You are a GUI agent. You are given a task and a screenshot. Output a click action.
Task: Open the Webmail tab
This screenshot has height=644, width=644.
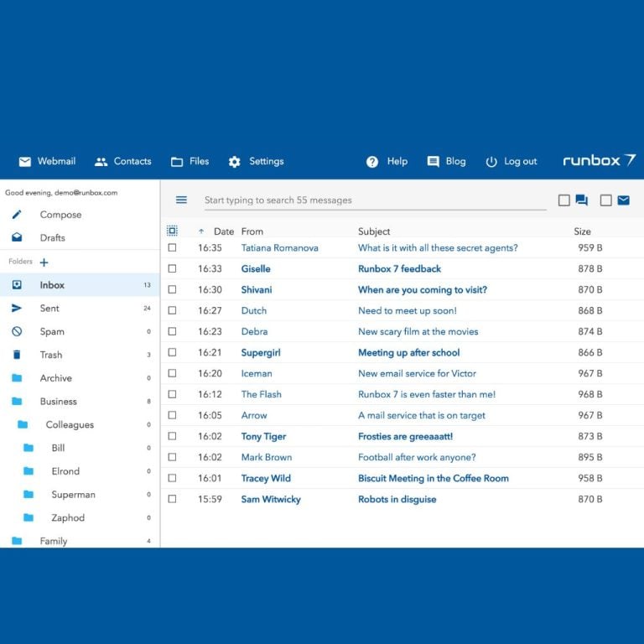click(x=56, y=161)
